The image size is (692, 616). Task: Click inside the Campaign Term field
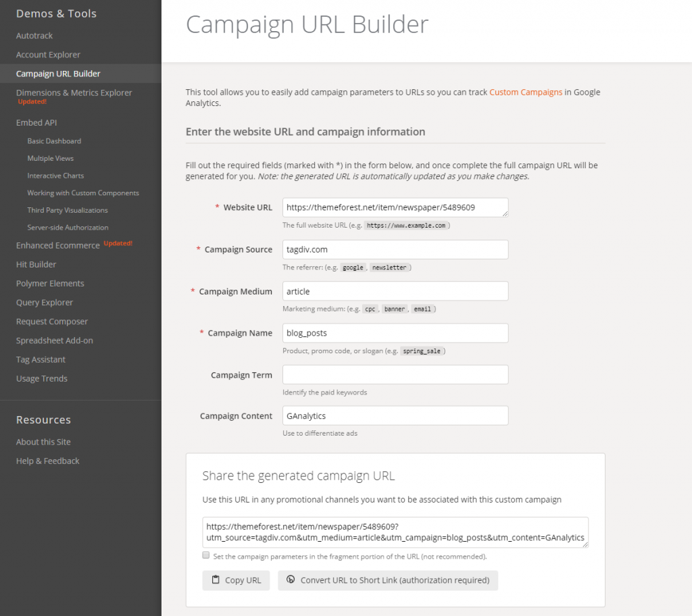pyautogui.click(x=395, y=374)
